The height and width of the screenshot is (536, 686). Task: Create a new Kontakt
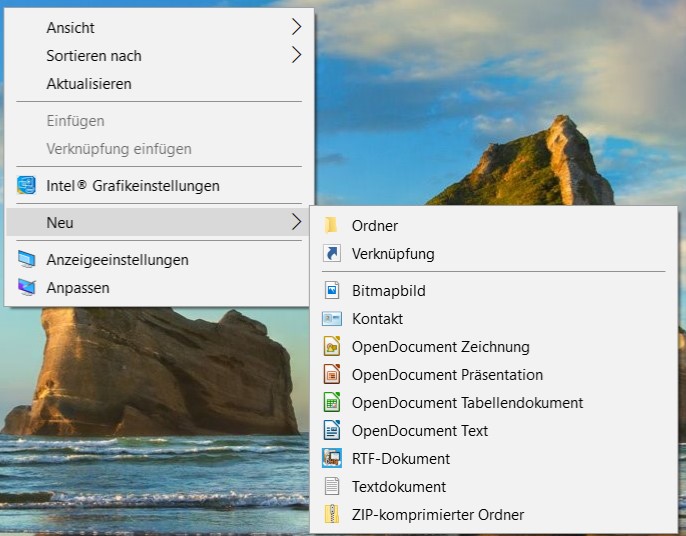coord(494,319)
